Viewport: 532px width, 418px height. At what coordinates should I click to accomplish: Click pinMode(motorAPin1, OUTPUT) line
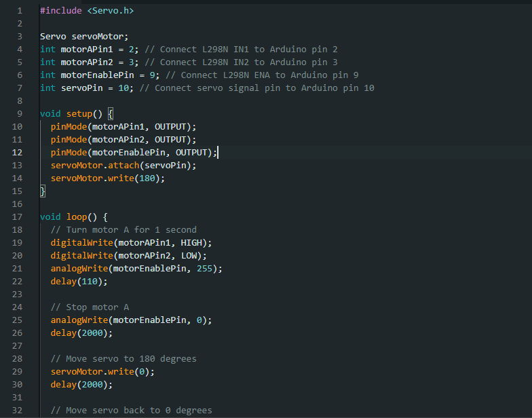coord(123,127)
